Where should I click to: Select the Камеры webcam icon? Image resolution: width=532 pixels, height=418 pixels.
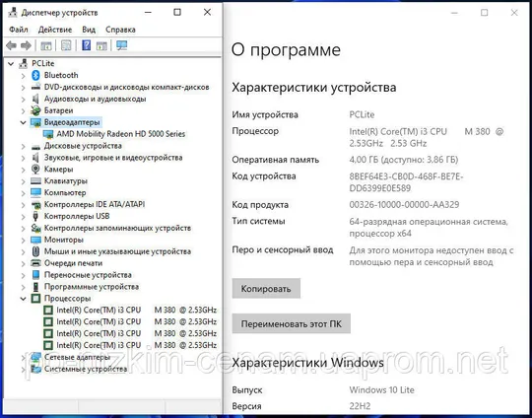pos(35,170)
